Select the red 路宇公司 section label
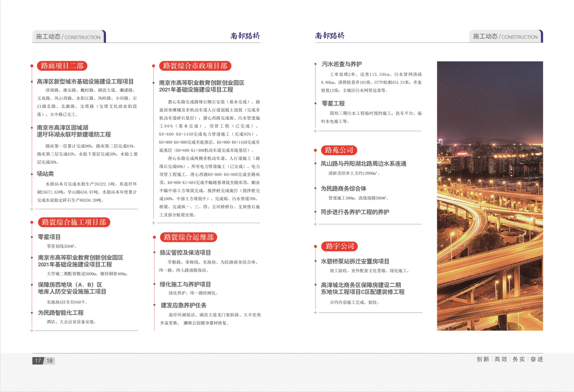Viewport: 574px width, 392px height. [339, 246]
